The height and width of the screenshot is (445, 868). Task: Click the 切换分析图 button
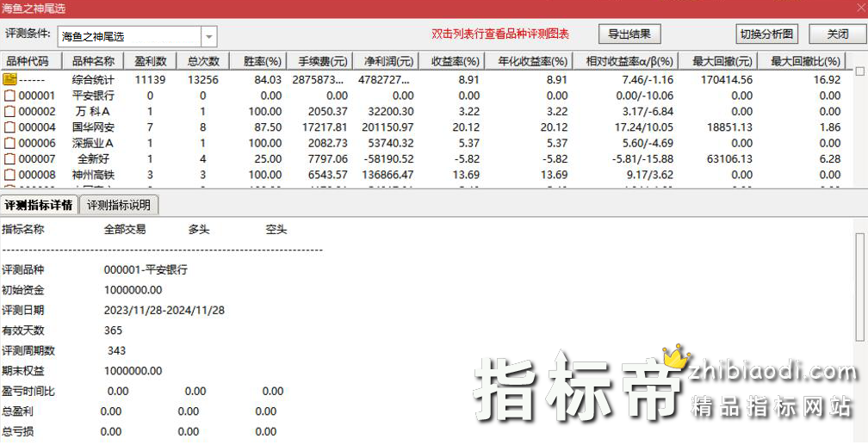pyautogui.click(x=766, y=34)
